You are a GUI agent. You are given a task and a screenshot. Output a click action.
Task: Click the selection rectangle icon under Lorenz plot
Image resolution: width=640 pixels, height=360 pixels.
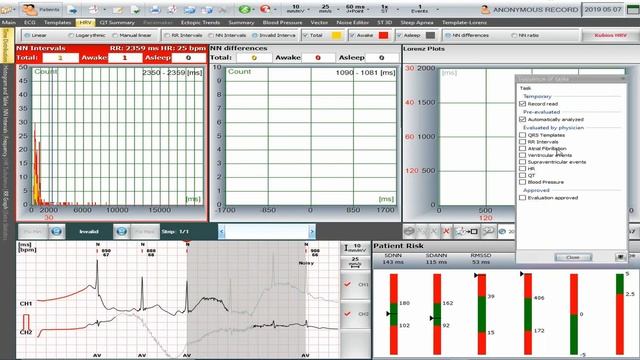click(467, 231)
